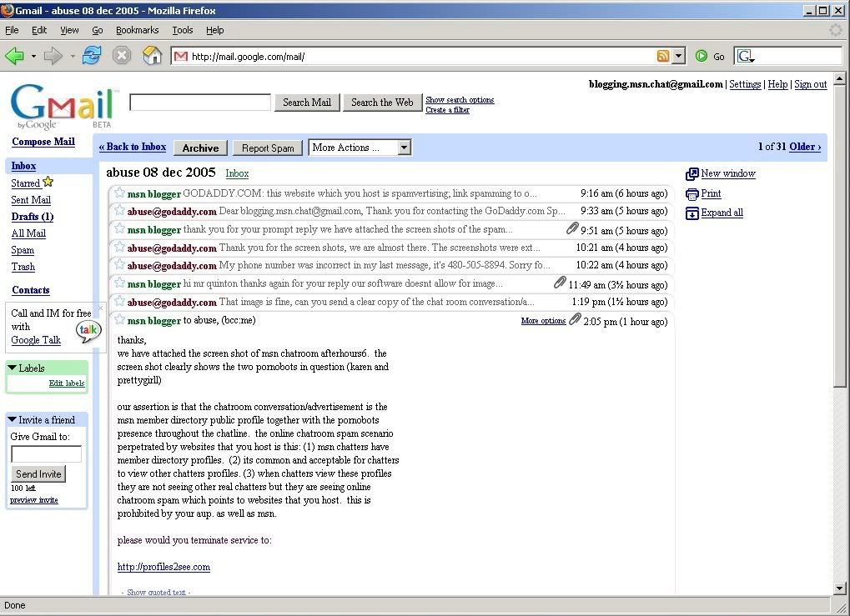Open the Go menu in the menu bar
Screen dimensions: 850x616
(98, 30)
